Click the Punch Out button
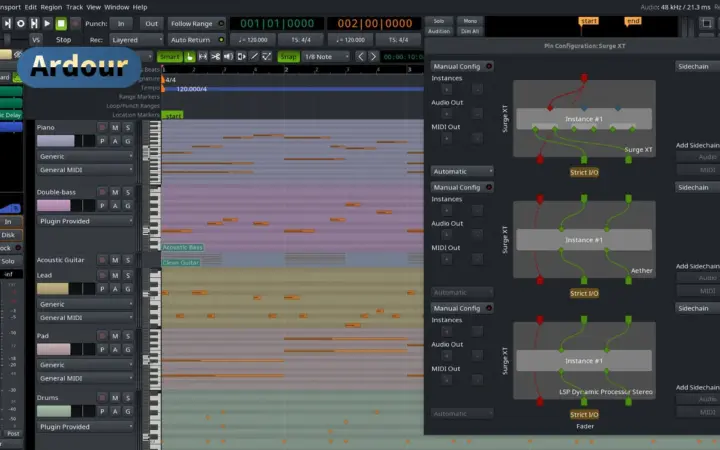 [152, 23]
